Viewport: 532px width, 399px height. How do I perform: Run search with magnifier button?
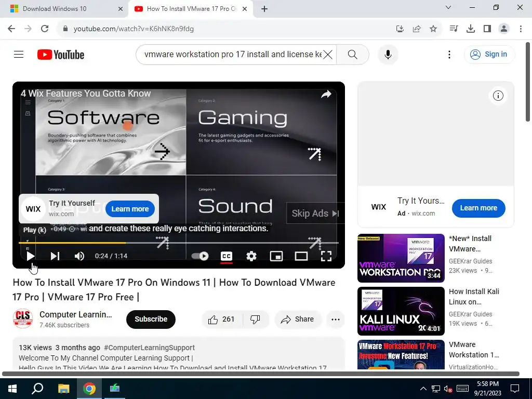[353, 54]
